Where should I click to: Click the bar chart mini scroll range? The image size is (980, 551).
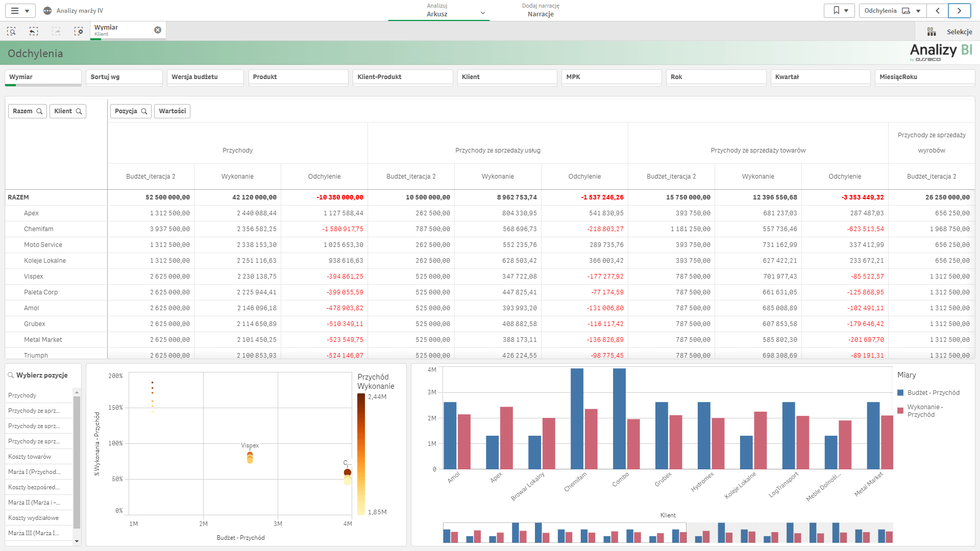pos(564,533)
